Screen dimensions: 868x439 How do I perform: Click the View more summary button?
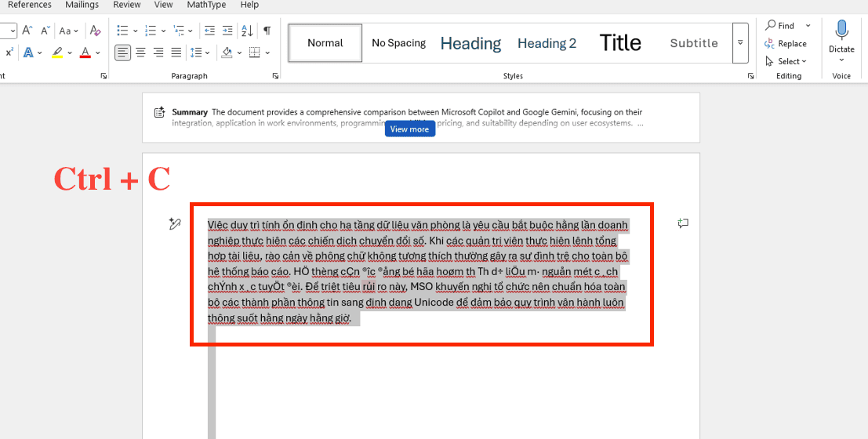point(409,129)
